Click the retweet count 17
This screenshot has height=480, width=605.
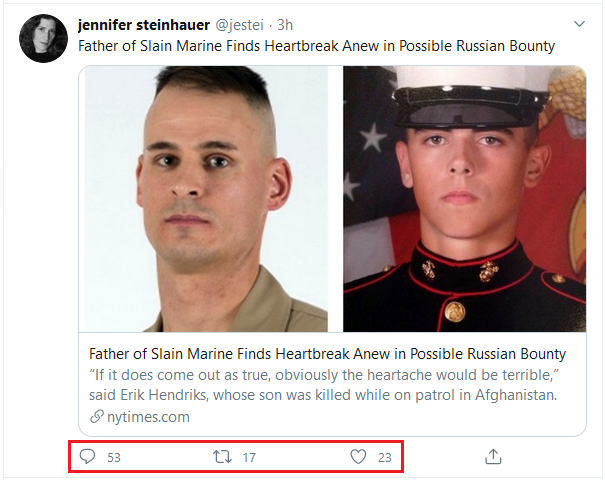pos(249,458)
